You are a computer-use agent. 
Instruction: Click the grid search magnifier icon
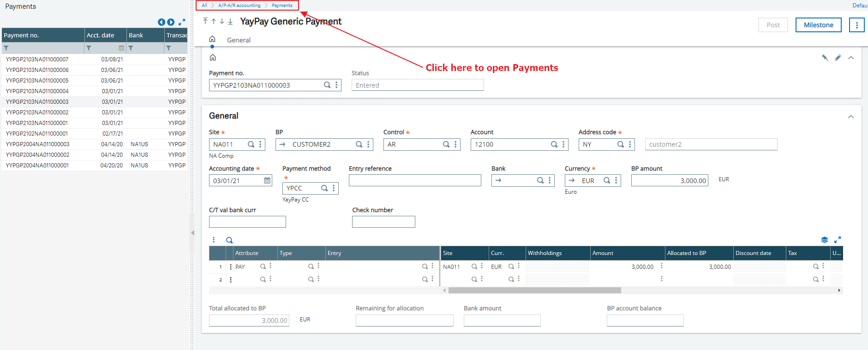click(x=229, y=240)
